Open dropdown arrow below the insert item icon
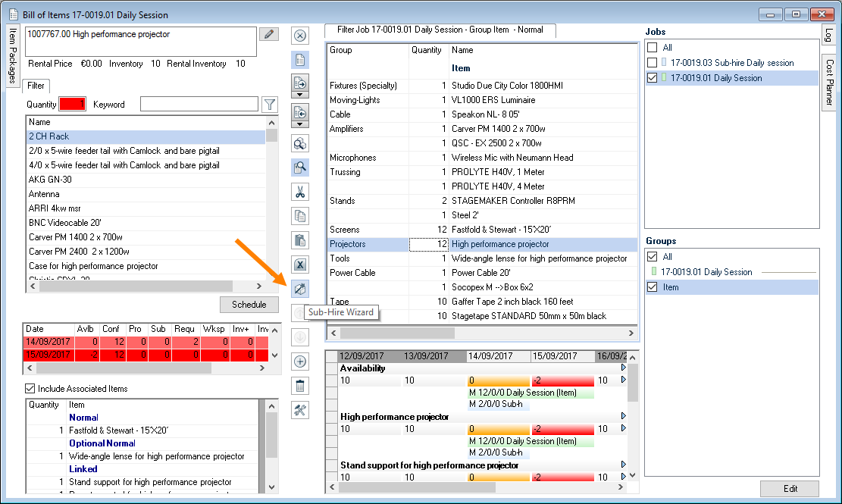 [x=300, y=95]
